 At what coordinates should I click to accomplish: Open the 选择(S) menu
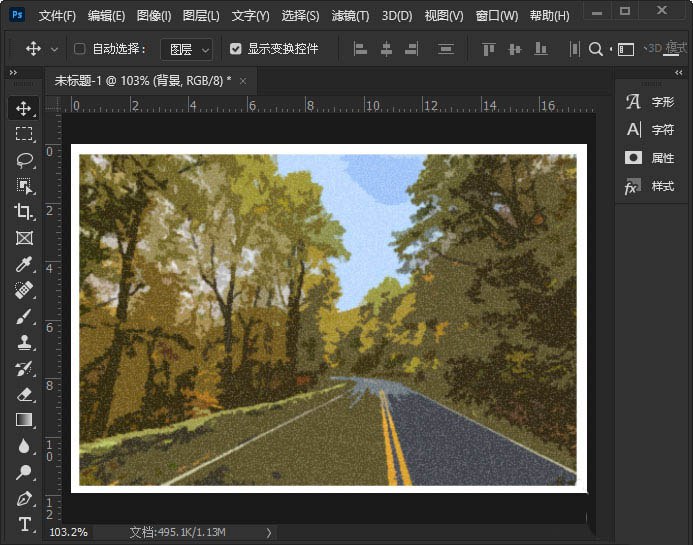pyautogui.click(x=301, y=16)
